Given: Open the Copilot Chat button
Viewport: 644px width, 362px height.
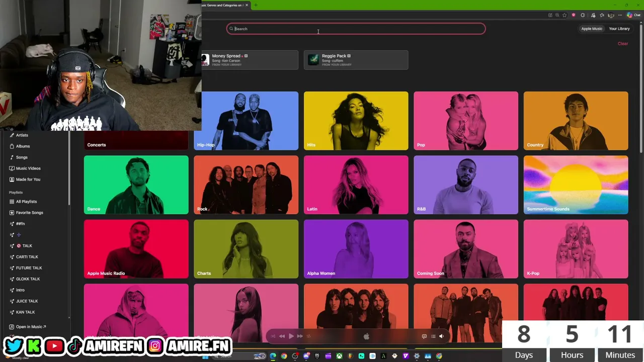Looking at the screenshot, I should click(633, 15).
